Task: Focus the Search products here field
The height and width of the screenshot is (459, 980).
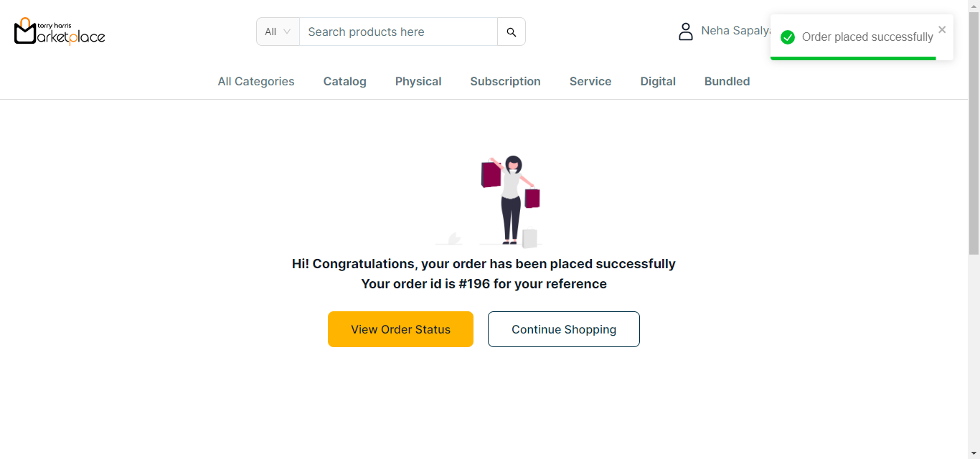Action: [x=398, y=32]
